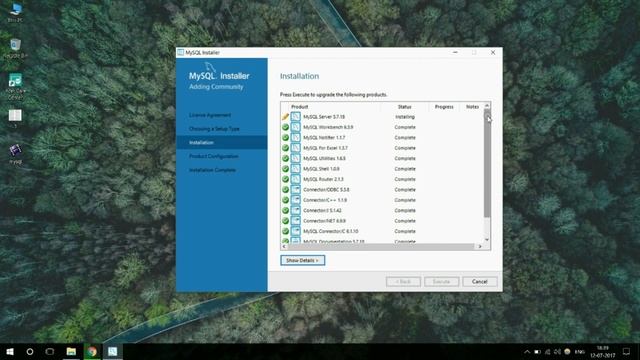The width and height of the screenshot is (640, 360).
Task: Open File Explorer from taskbar
Action: point(71,351)
